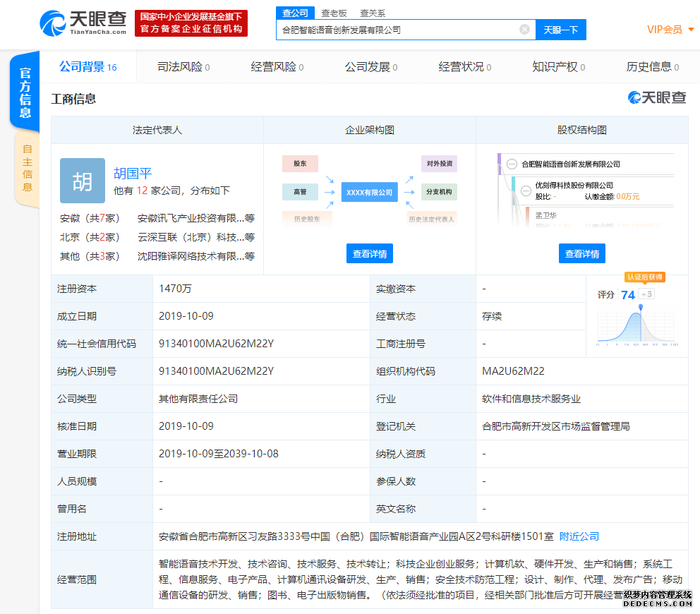
Task: Click the score value 74
Action: click(628, 295)
